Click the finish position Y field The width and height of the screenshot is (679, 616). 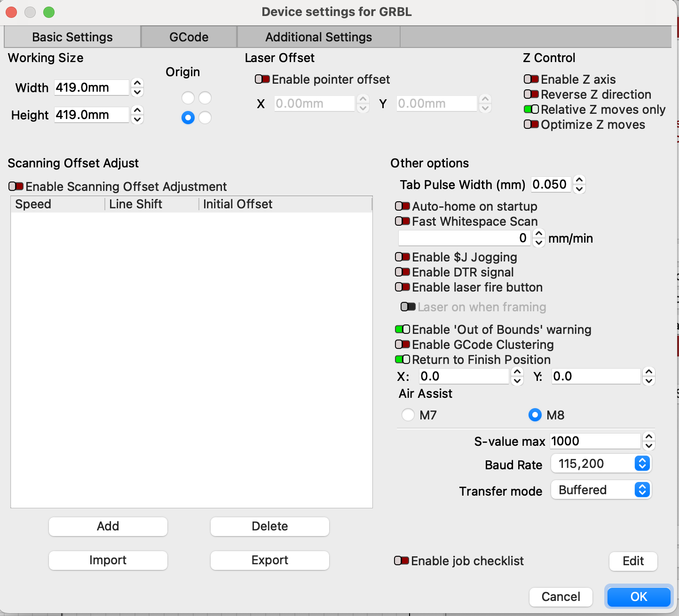click(x=596, y=376)
